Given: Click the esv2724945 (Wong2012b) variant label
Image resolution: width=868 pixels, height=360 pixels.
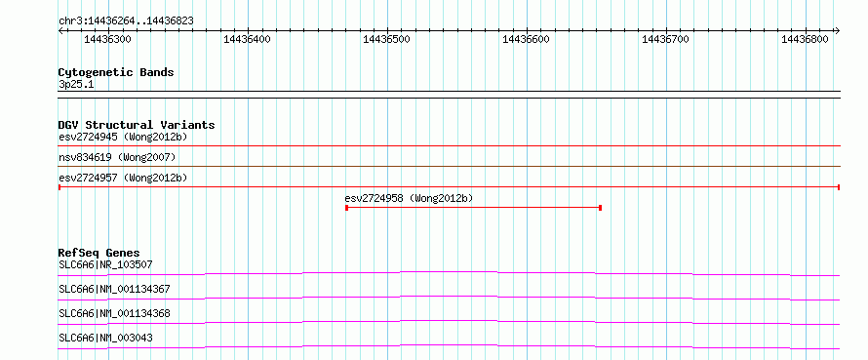Looking at the screenshot, I should pos(123,137).
